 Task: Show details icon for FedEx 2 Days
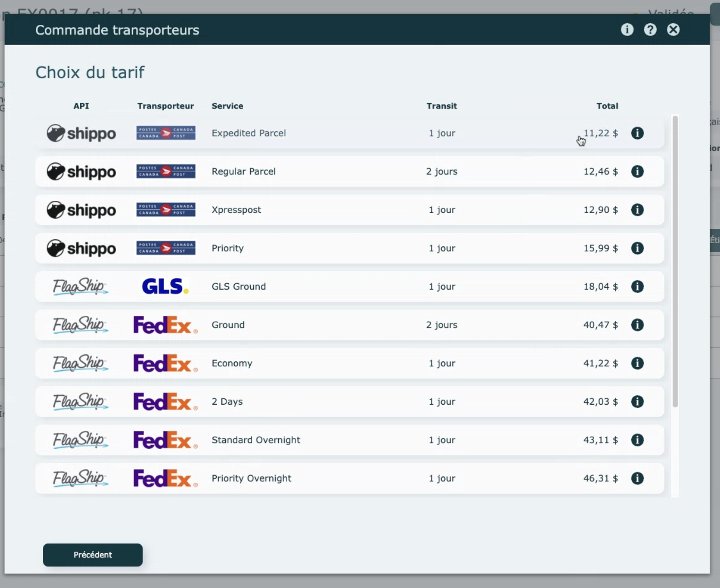point(637,402)
